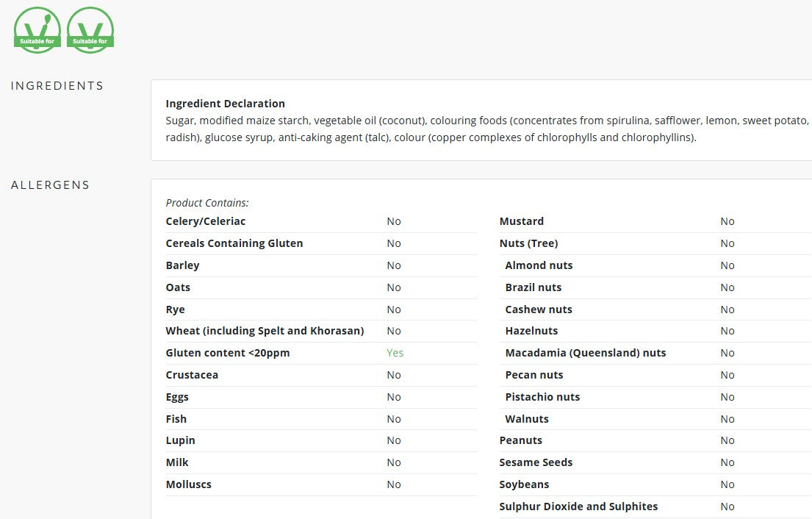Select the 'Gluten content <20ppm' label
The width and height of the screenshot is (812, 519).
[x=228, y=353]
